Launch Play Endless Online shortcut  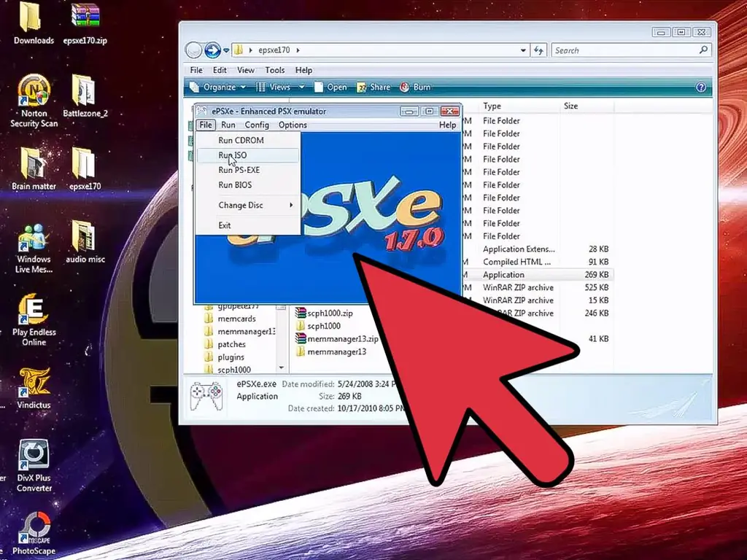click(x=34, y=320)
